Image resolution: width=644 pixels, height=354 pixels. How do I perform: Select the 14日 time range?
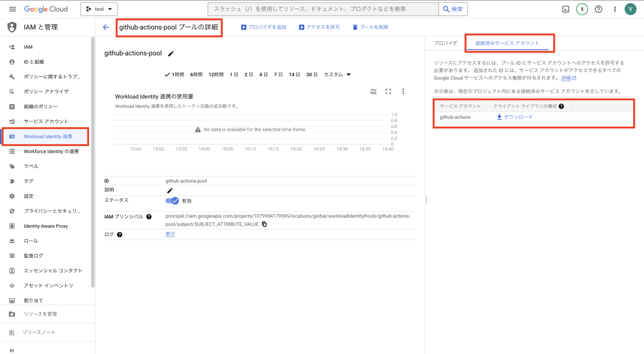pyautogui.click(x=295, y=75)
